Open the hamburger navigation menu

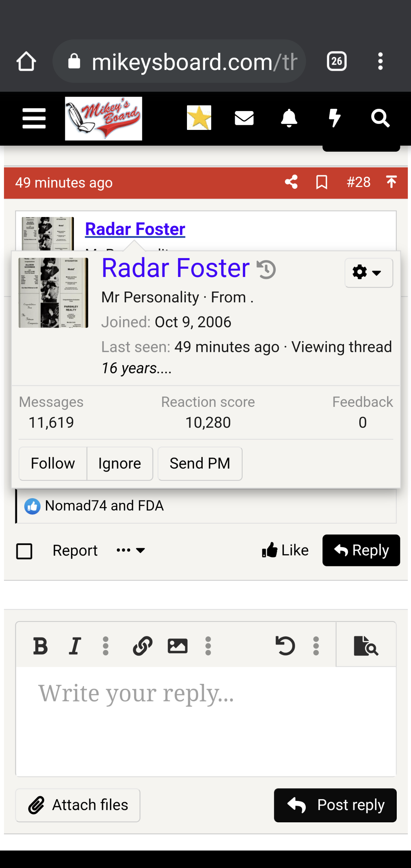34,118
